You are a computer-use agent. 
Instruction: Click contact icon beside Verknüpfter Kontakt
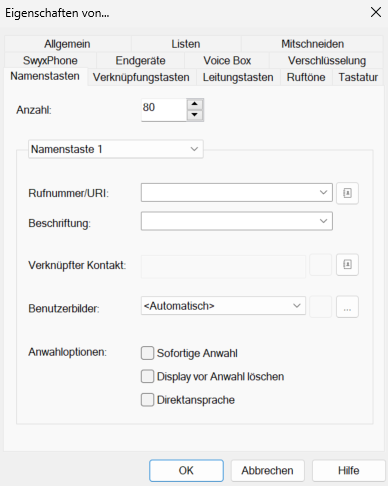(347, 265)
